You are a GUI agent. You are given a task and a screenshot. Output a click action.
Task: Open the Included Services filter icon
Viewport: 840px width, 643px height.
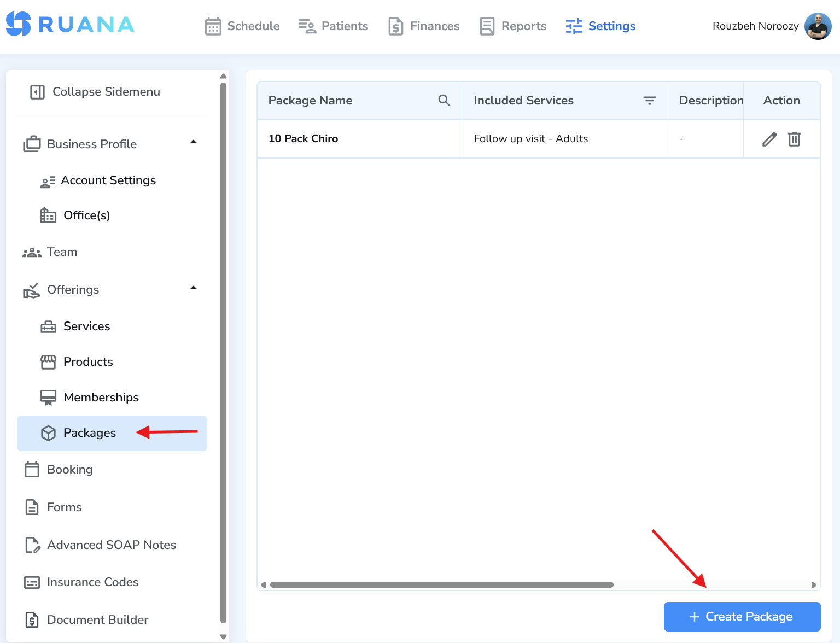click(649, 101)
